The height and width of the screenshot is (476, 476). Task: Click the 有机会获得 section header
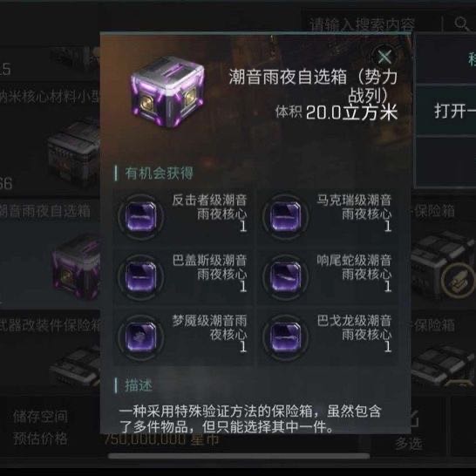point(159,173)
